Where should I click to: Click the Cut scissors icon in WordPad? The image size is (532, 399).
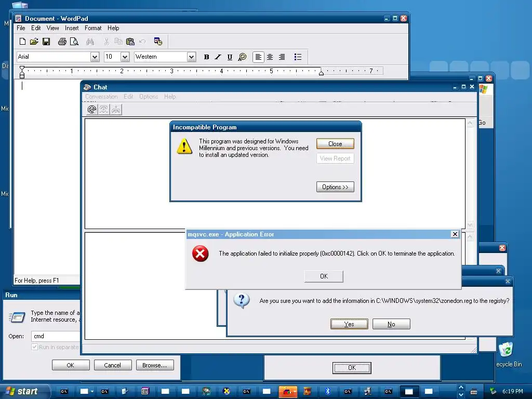click(x=107, y=42)
